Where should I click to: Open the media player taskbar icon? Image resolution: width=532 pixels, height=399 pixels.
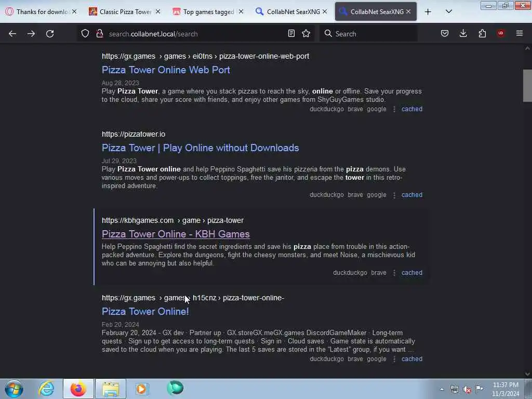click(141, 389)
